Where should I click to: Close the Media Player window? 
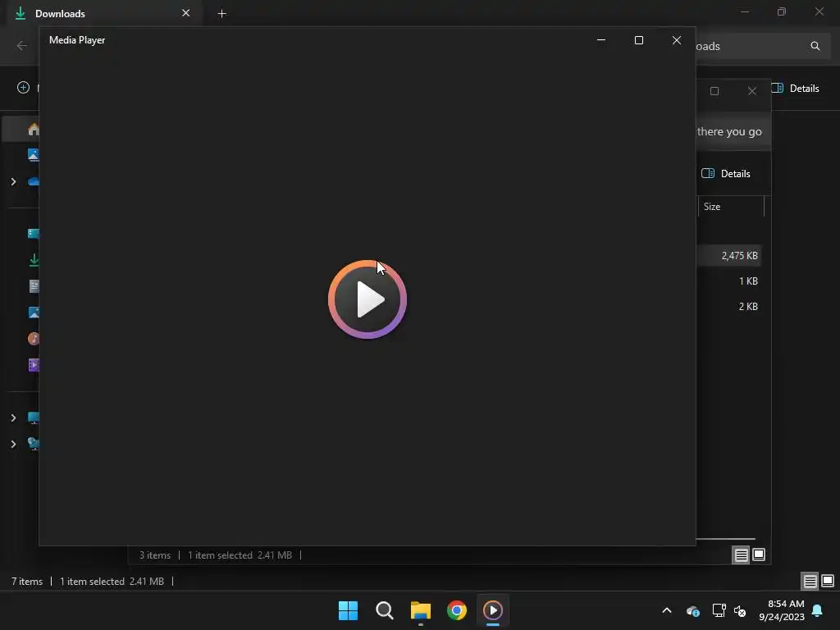[x=677, y=40]
